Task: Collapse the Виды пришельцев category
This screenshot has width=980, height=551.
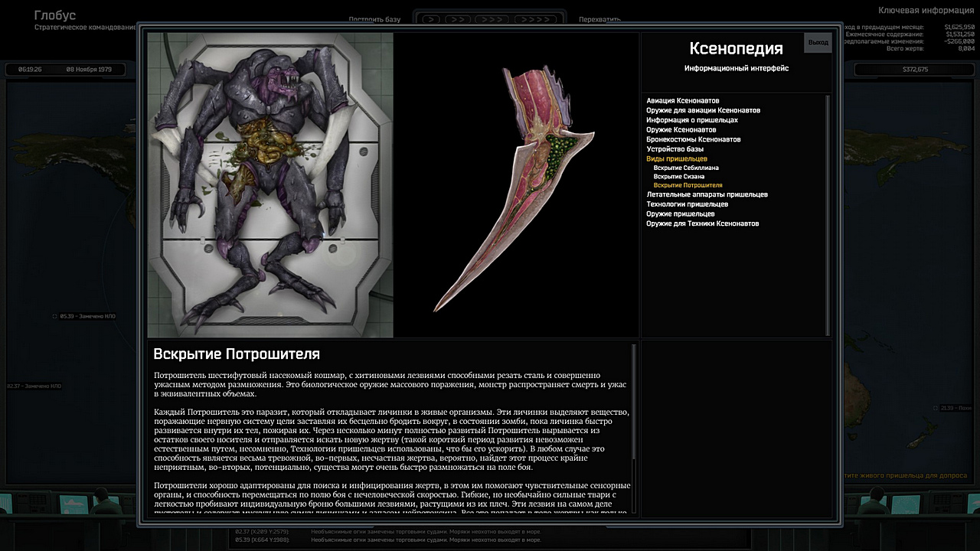Action: click(x=677, y=158)
